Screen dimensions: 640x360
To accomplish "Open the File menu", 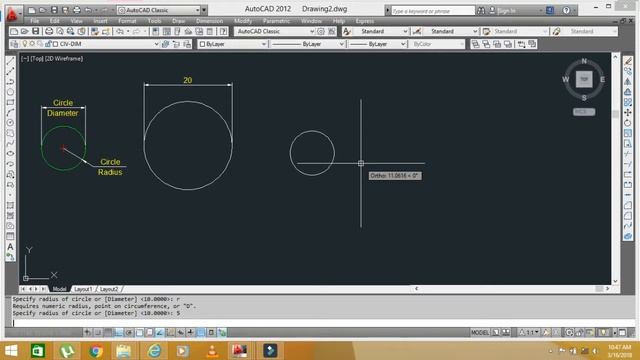I will 35,21.
